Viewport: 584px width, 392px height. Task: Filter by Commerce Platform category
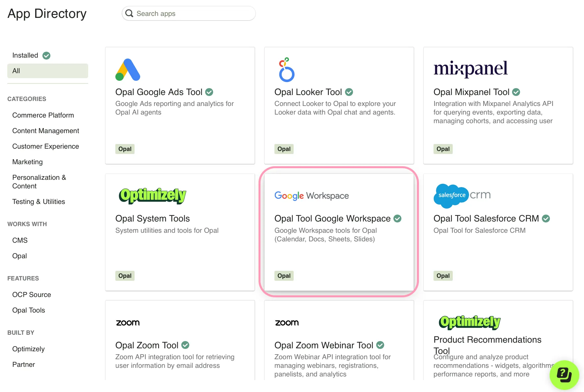click(43, 115)
